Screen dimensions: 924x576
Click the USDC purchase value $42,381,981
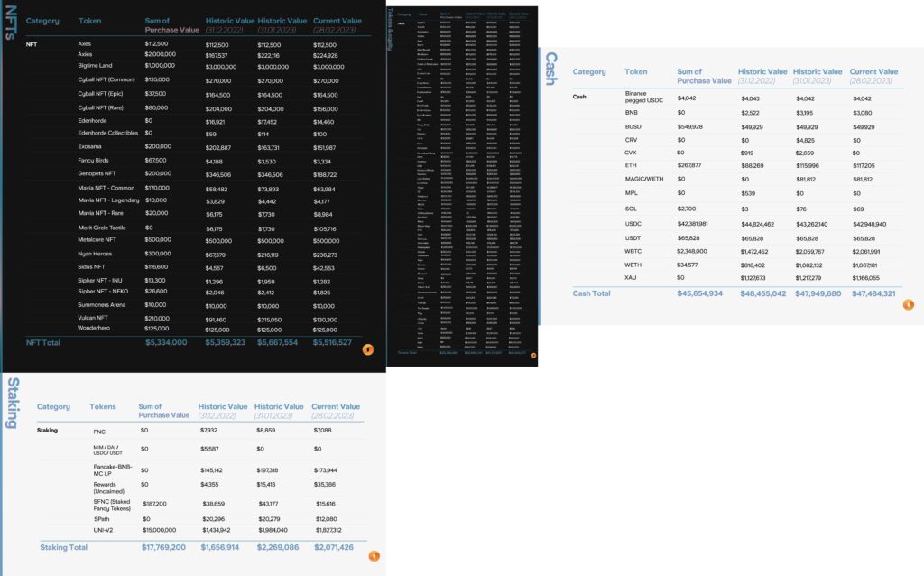coord(692,224)
